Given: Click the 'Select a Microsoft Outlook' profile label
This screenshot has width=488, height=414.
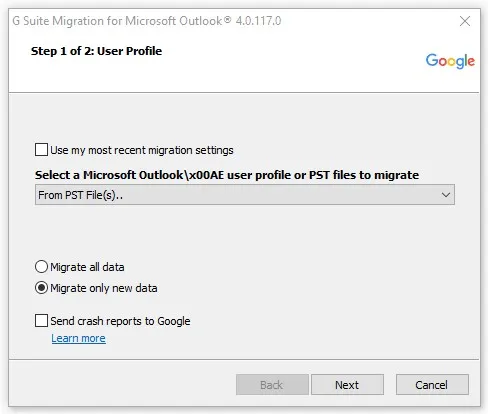Looking at the screenshot, I should [x=227, y=175].
